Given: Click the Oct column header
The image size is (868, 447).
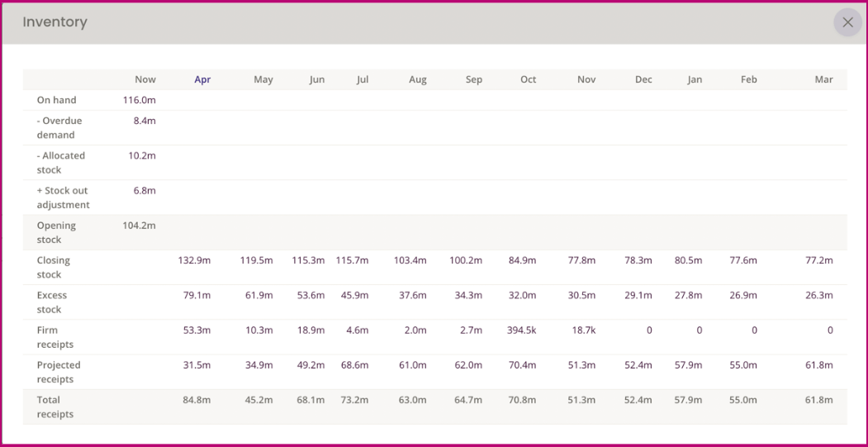Looking at the screenshot, I should point(528,80).
